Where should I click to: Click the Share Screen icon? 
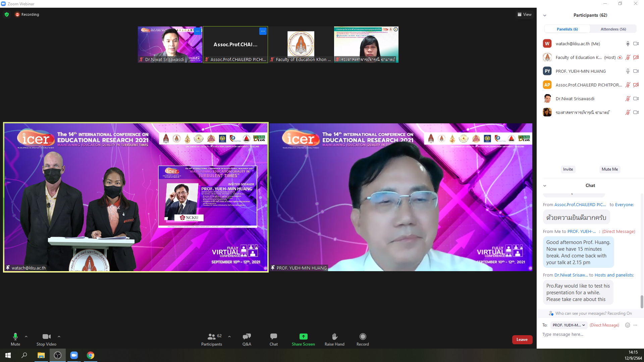point(303,337)
